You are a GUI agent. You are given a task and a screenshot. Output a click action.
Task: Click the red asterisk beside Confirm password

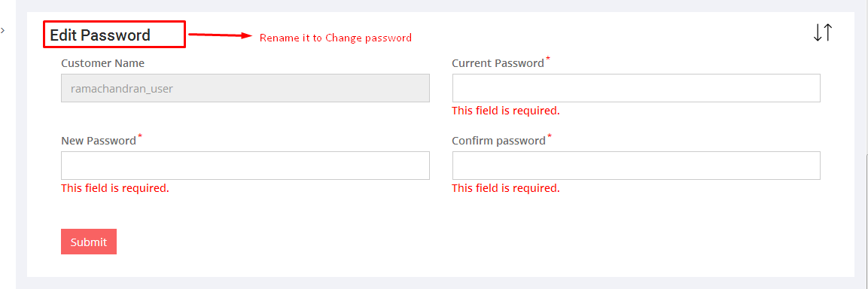point(549,136)
